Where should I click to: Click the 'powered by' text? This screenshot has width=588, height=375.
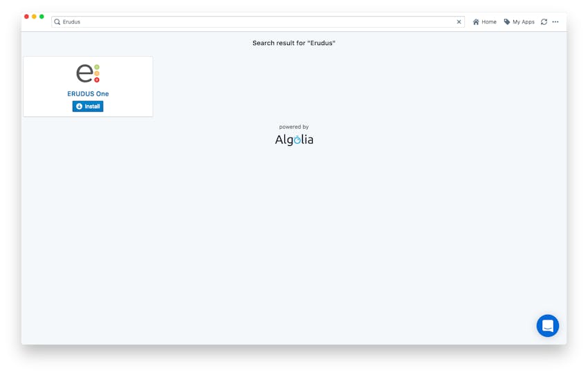point(293,127)
